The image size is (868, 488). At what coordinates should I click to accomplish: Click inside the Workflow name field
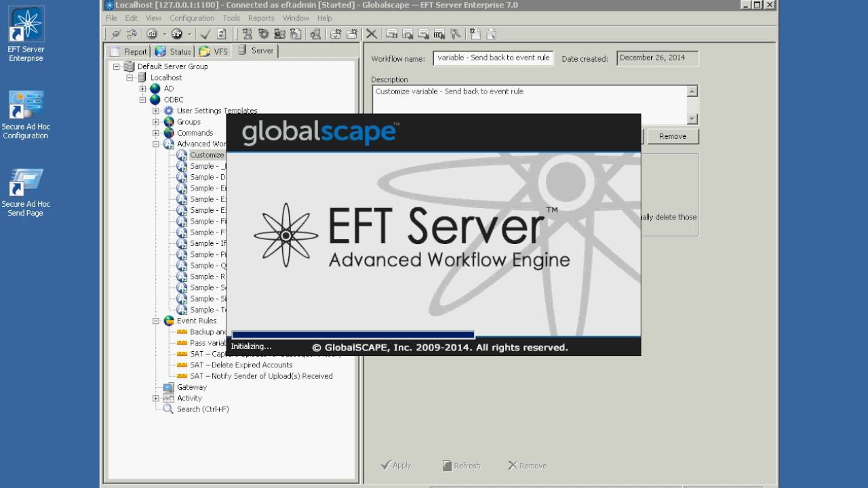pyautogui.click(x=494, y=58)
